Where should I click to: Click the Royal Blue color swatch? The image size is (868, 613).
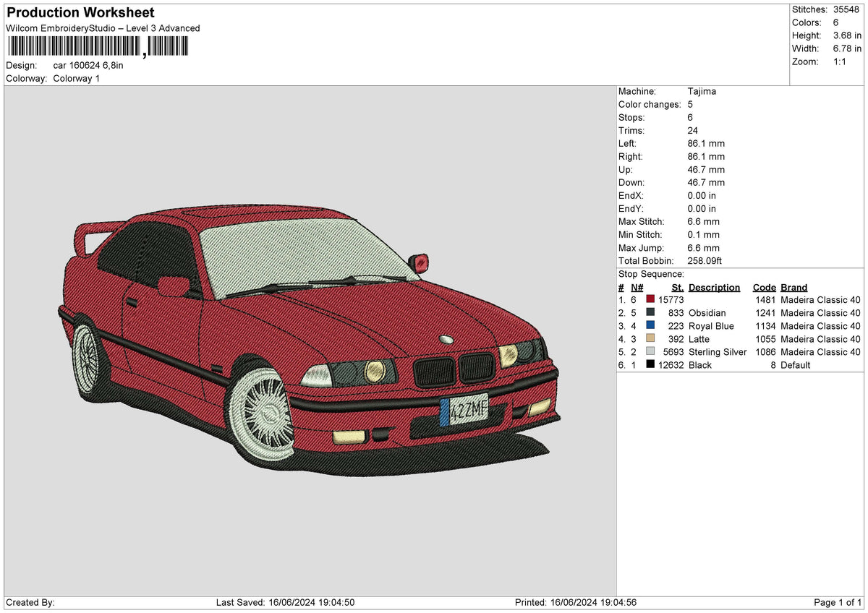tap(650, 326)
